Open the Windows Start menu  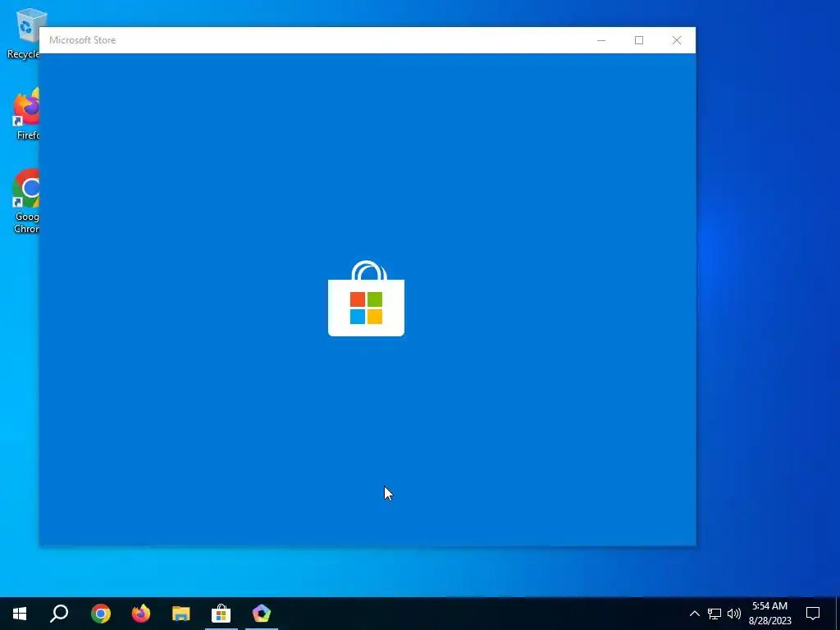pos(20,614)
